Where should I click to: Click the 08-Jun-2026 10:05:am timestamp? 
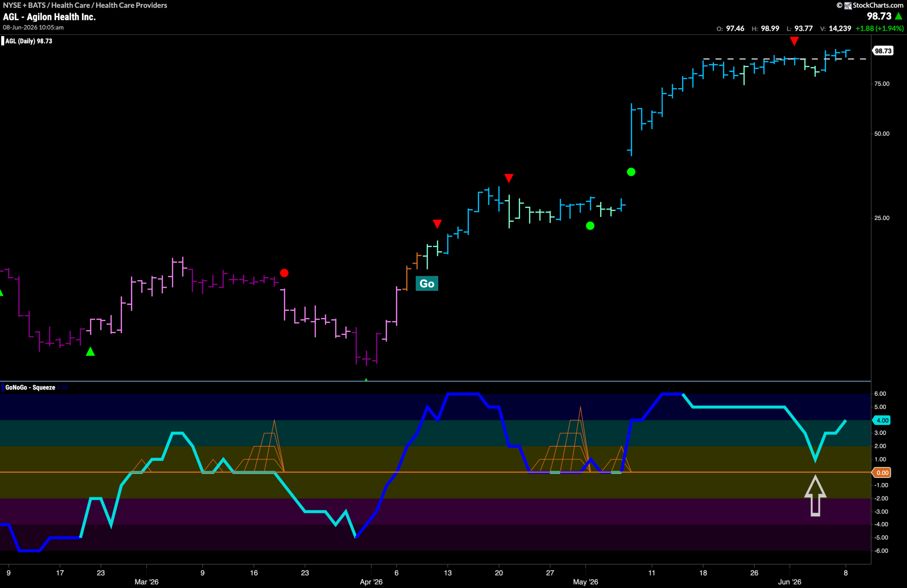coord(33,27)
